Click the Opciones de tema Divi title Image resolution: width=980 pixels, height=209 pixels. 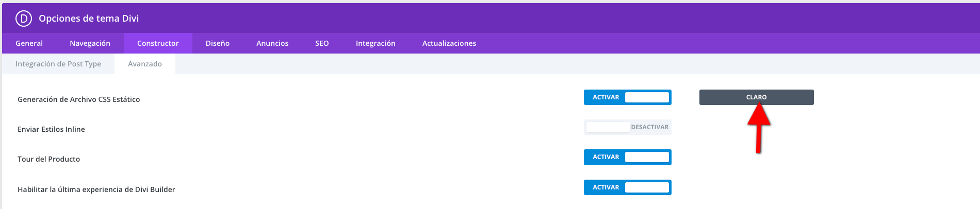click(89, 19)
